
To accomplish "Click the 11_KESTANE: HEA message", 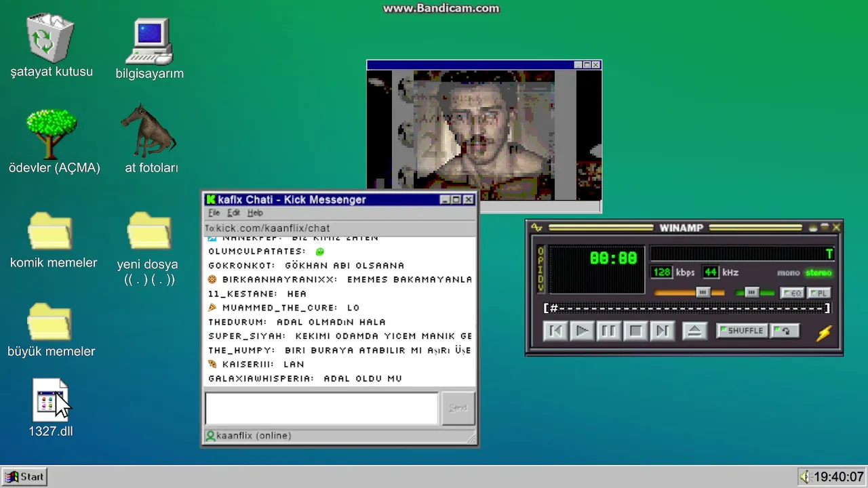I will point(258,293).
